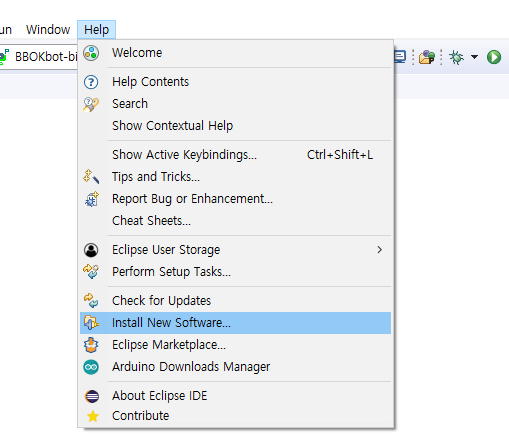The width and height of the screenshot is (509, 443).
Task: Open Arduino Downloads Manager
Action: [x=235, y=367]
